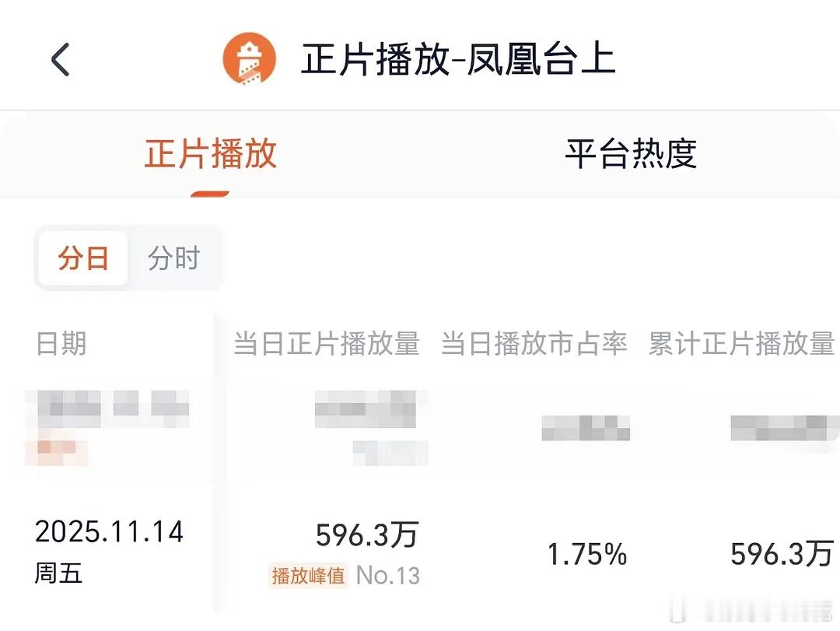Switch to the 平台热度 tab
This screenshot has width=840, height=631.
coord(632,154)
